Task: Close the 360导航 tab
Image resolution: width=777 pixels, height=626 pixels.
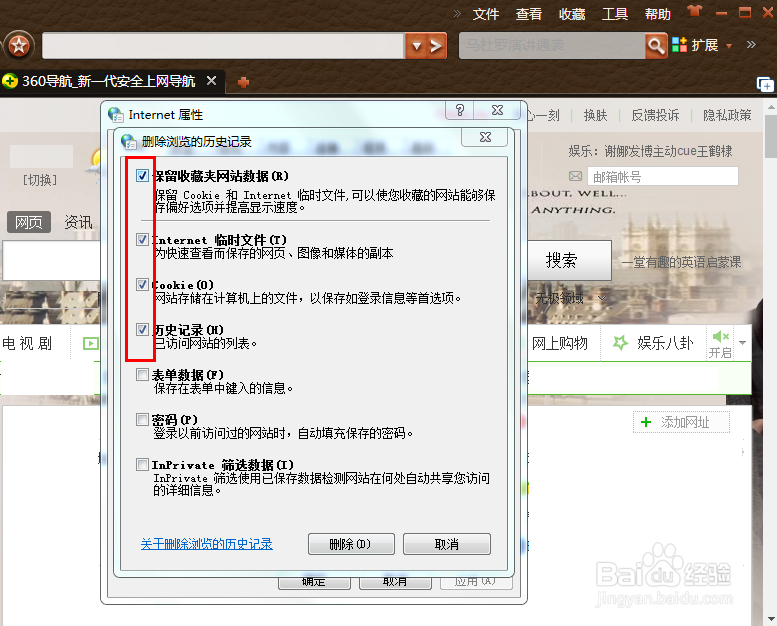Action: pos(212,81)
